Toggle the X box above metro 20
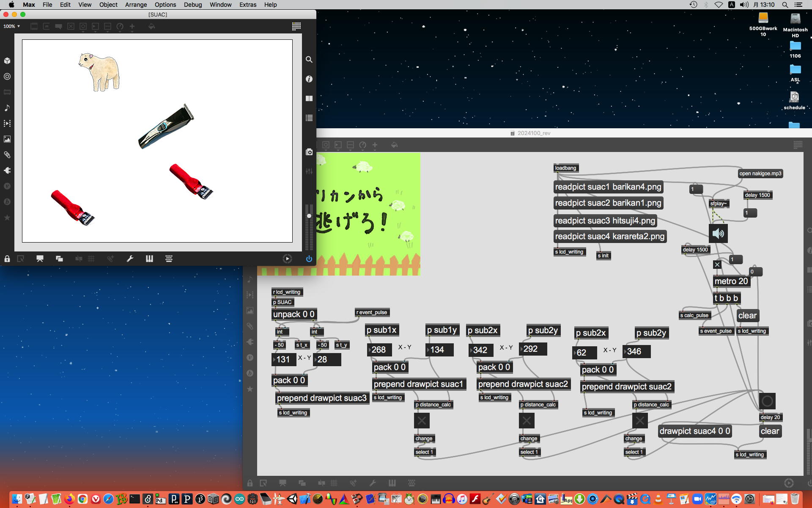Image resolution: width=812 pixels, height=508 pixels. coord(717,265)
